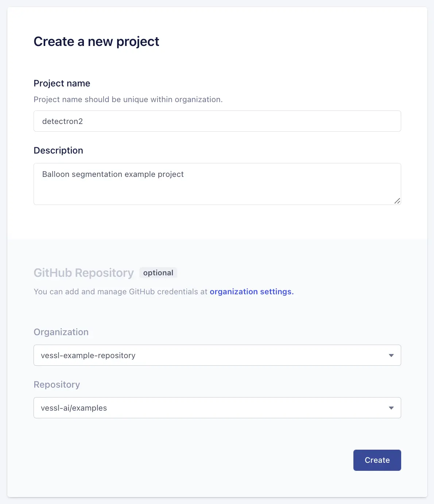Click the Organization dropdown arrow icon
The height and width of the screenshot is (504, 434).
(x=391, y=355)
